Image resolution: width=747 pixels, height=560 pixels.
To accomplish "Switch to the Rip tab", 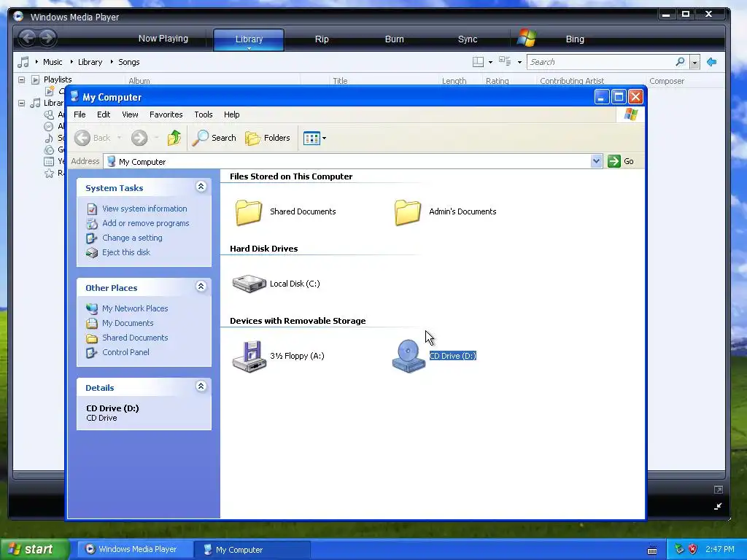I will point(322,39).
